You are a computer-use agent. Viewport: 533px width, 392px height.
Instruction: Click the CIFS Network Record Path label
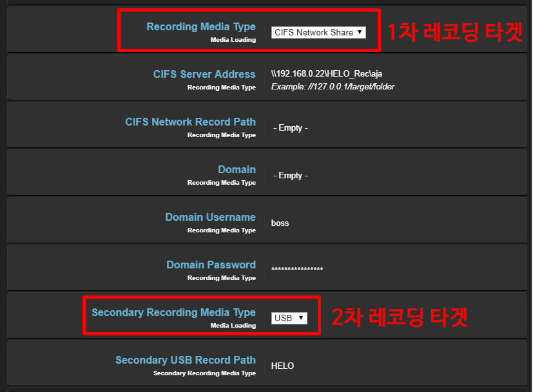point(190,122)
